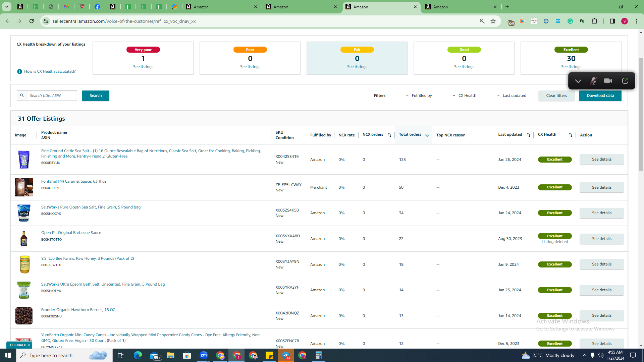Bookmark this page with the star icon

point(493,21)
